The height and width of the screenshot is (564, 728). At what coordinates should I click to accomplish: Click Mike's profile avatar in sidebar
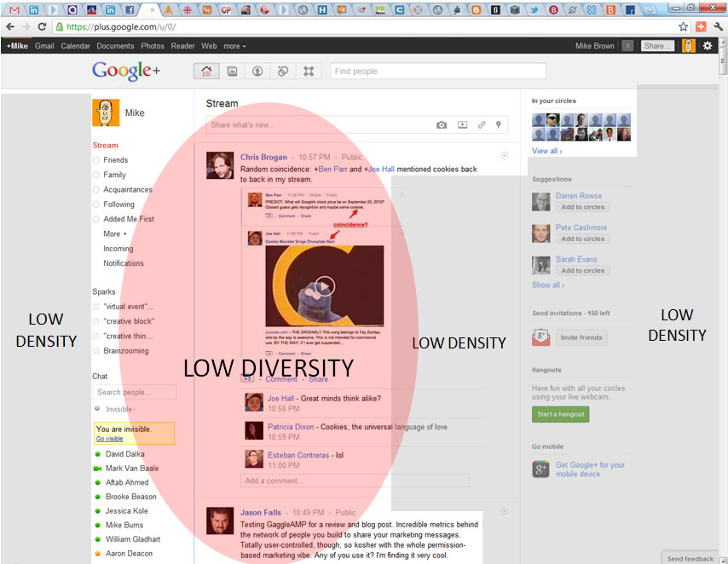click(106, 112)
